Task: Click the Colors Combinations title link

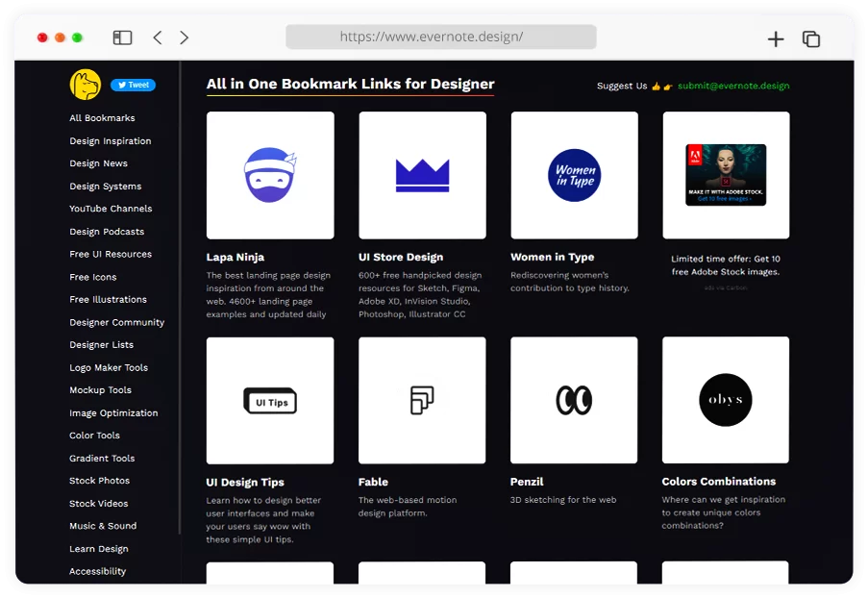Action: pyautogui.click(x=719, y=481)
